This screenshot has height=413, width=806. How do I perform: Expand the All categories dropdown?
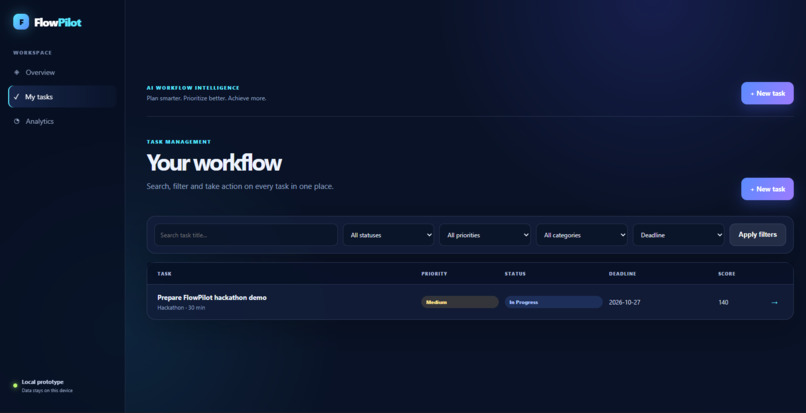pos(581,235)
